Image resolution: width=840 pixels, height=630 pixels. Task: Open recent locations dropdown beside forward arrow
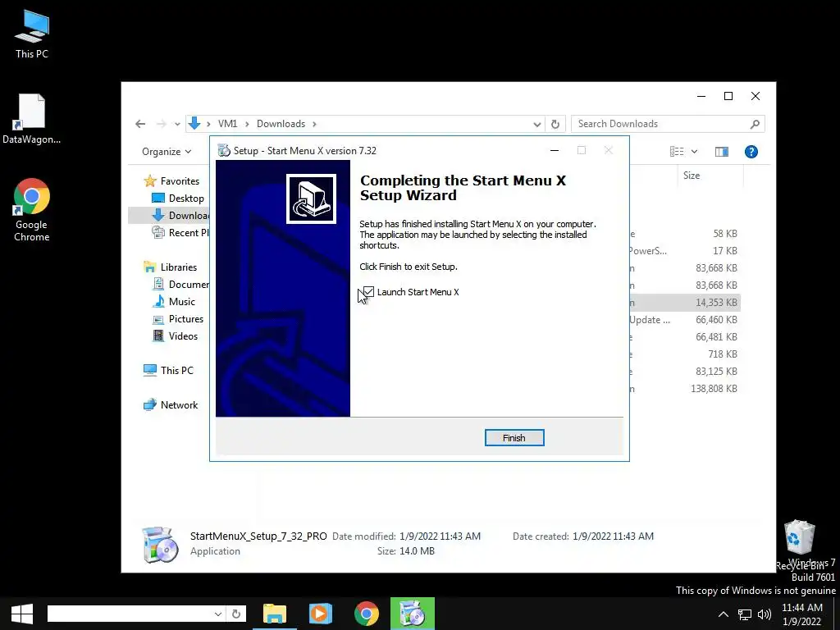pyautogui.click(x=177, y=124)
